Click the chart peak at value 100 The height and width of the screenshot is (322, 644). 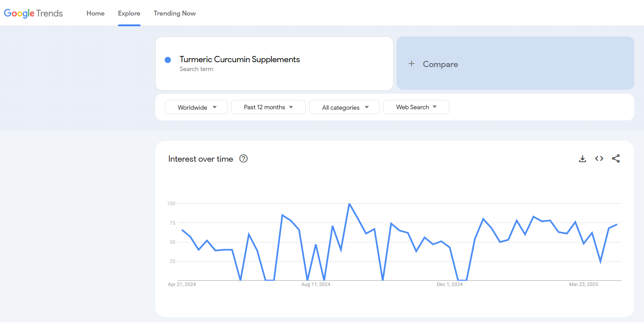point(349,204)
